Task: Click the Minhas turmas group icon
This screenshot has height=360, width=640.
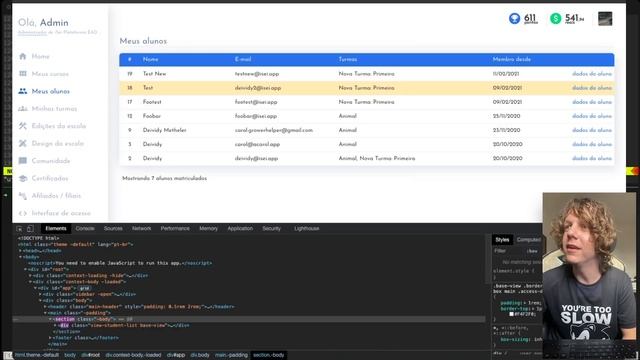Action: pos(23,109)
